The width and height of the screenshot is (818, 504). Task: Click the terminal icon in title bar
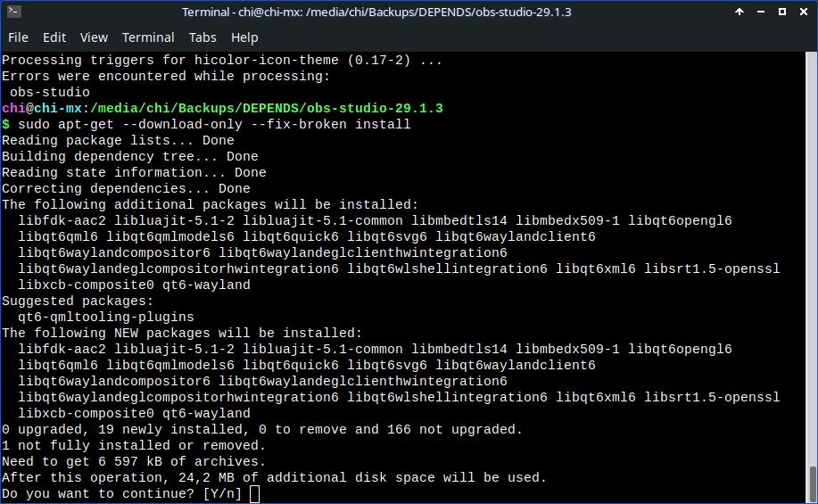(x=14, y=12)
